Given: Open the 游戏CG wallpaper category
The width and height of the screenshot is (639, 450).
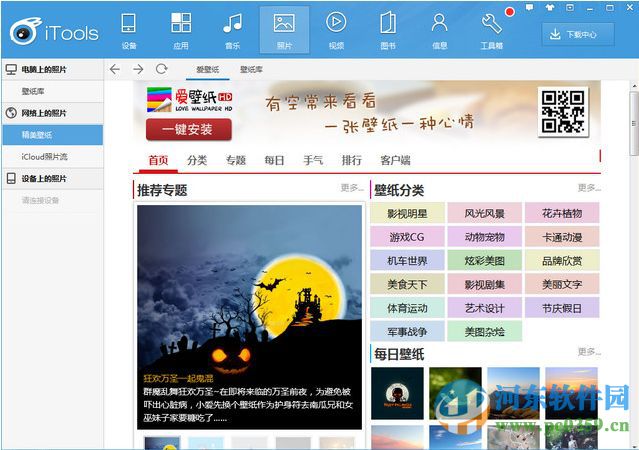Looking at the screenshot, I should coord(408,237).
